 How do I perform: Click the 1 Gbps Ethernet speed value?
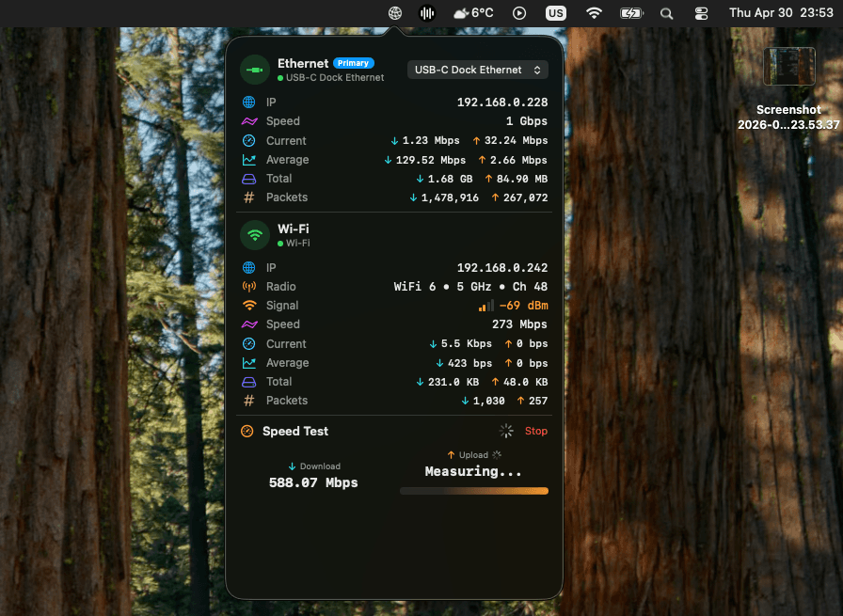[x=526, y=121]
